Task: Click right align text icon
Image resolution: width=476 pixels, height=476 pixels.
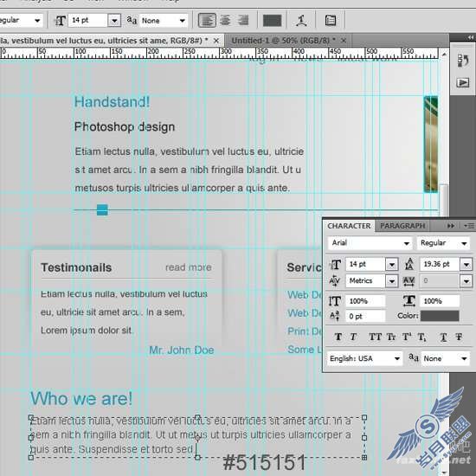Action: point(243,21)
